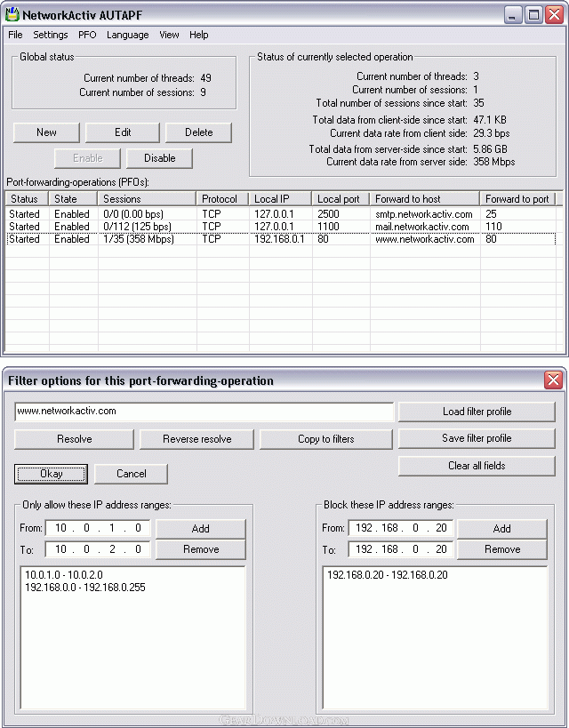
Task: Select 10.0.1.0 - 10.0.2.0 allow entry
Action: 64,575
